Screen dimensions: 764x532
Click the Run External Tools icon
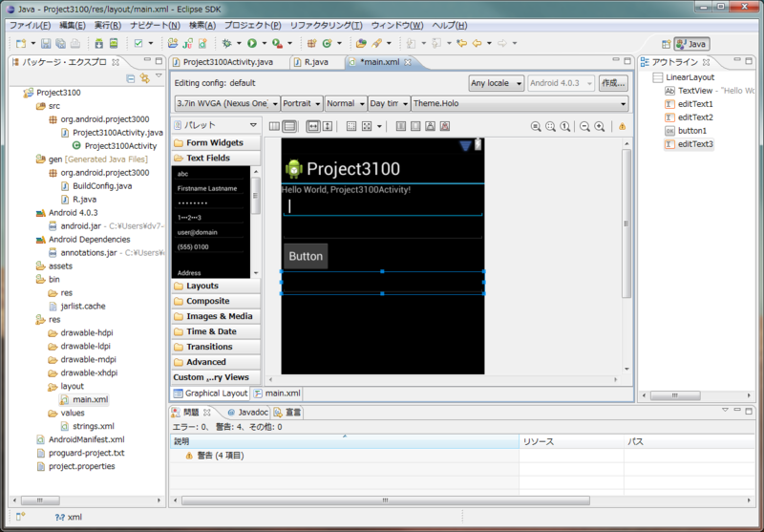coord(277,43)
